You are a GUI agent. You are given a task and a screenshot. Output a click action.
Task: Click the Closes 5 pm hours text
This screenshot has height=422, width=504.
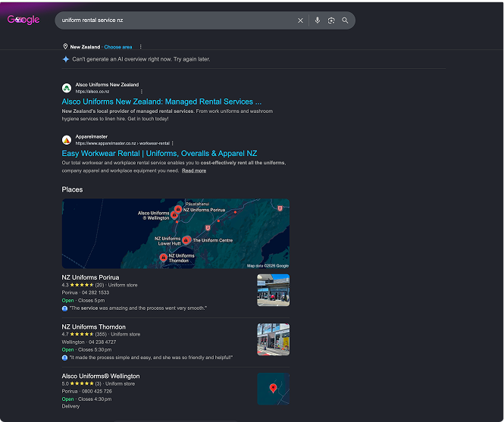pyautogui.click(x=91, y=301)
